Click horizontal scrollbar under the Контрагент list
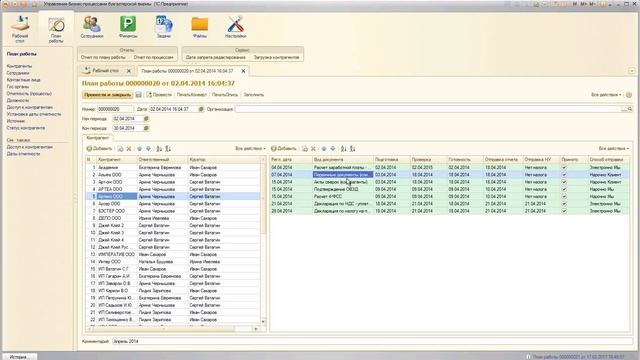Viewport: 640px width, 360px height. pyautogui.click(x=172, y=329)
